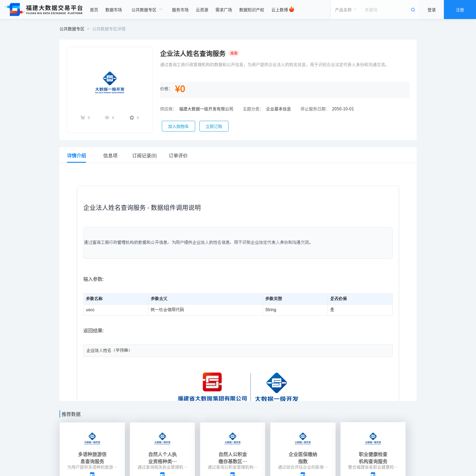Switch to the 订阅记录(0) tab
476x476 pixels.
[145, 156]
